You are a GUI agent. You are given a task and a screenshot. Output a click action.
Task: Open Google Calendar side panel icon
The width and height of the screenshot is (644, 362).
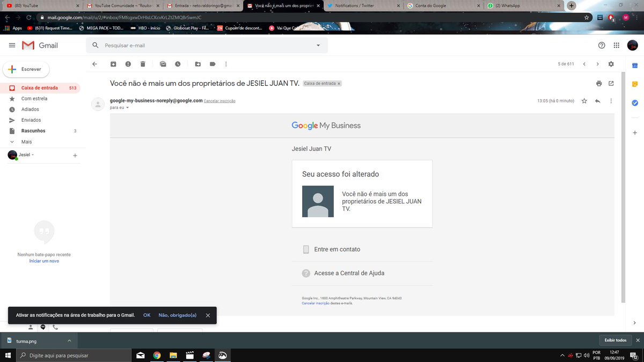click(634, 65)
